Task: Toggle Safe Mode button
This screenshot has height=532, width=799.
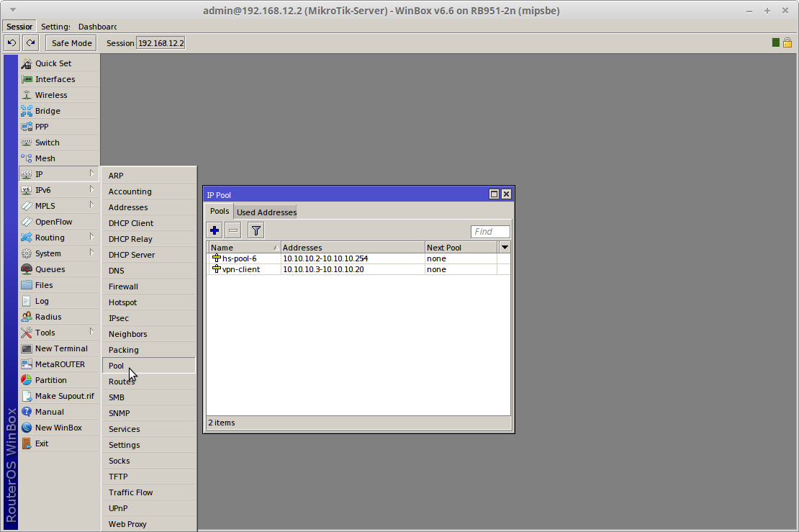Action: 71,43
